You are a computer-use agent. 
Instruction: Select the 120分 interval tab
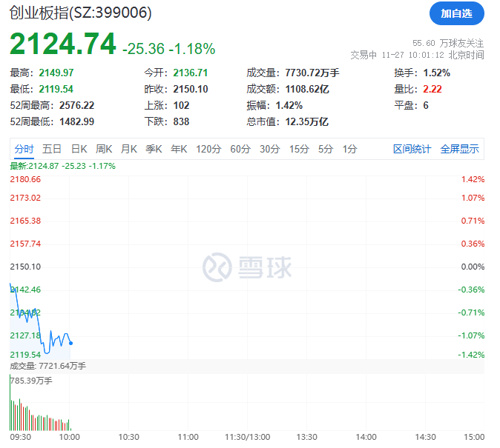click(x=208, y=149)
